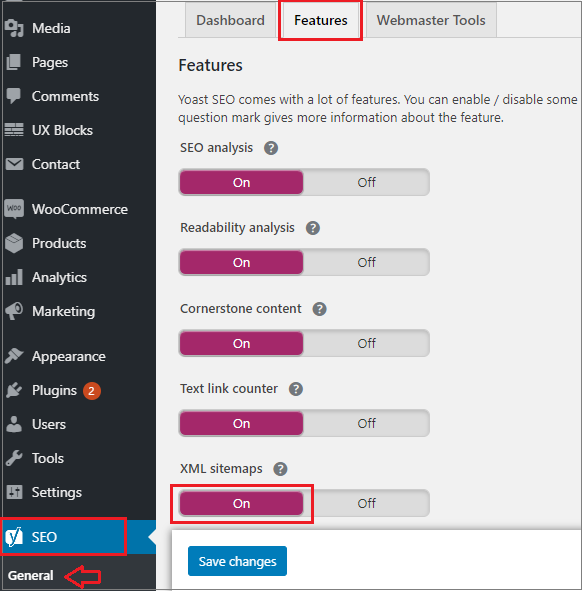Viewport: 583px width, 591px height.
Task: Open the General submenu under SEO
Action: click(x=31, y=576)
